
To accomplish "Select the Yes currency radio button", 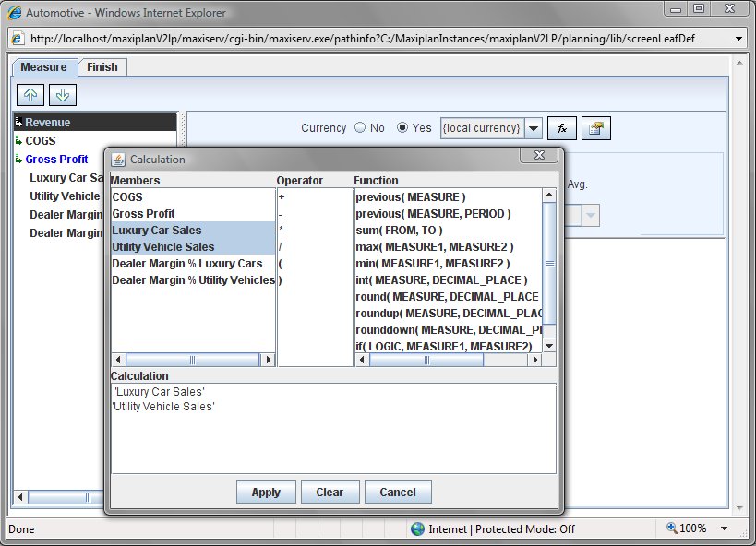I will 402,128.
